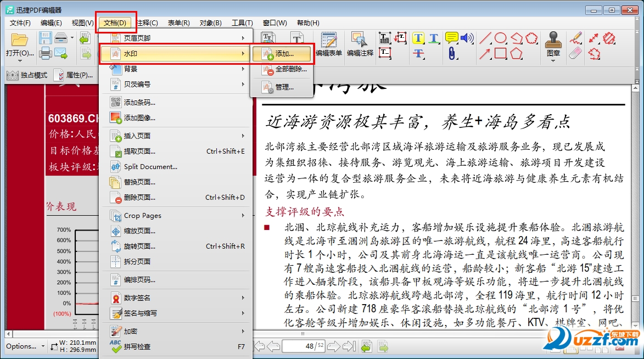Expand the 页眉页脚 submenu
The height and width of the screenshot is (359, 644).
(x=176, y=38)
